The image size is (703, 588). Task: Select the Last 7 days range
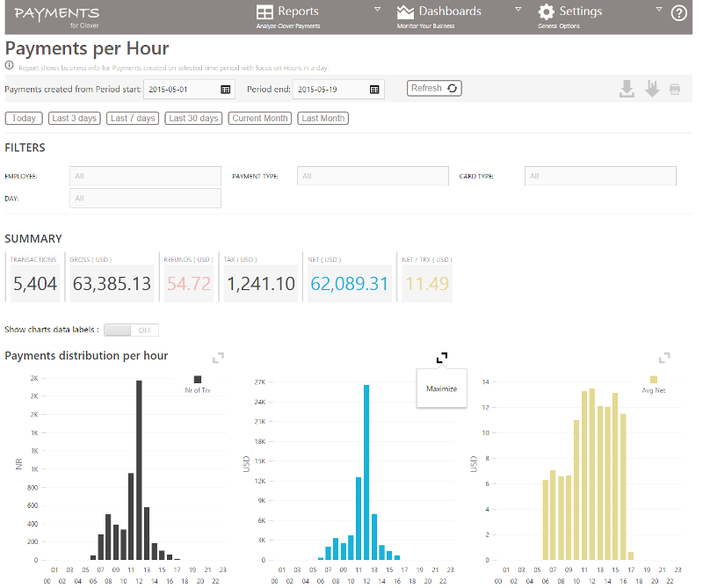point(132,118)
